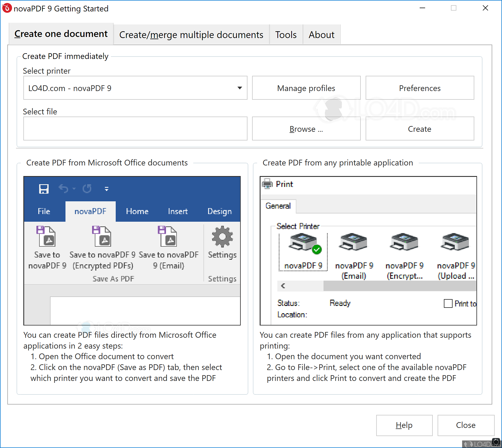Click the novaPDF logo in the title bar
Viewport: 502px width, 448px height.
click(7, 8)
